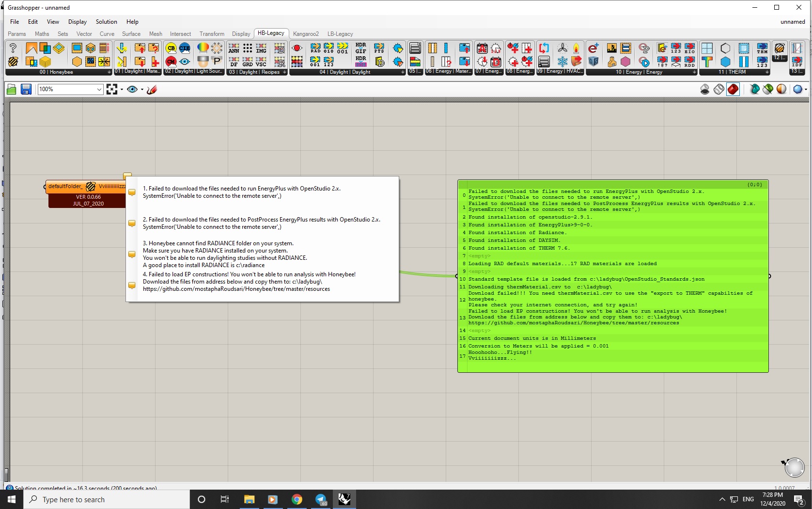Open Google Chrome from the taskbar

pos(297,499)
